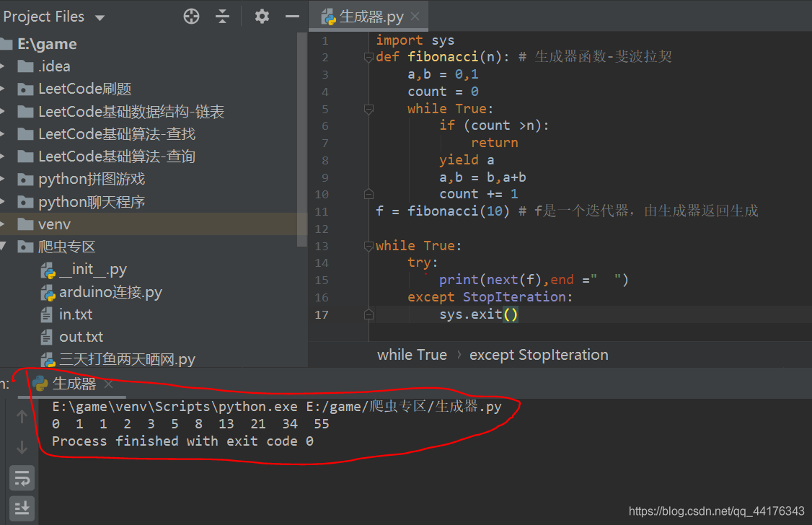Image resolution: width=812 pixels, height=525 pixels.
Task: Select LeetCode基础算法-查询 folder
Action: (117, 156)
